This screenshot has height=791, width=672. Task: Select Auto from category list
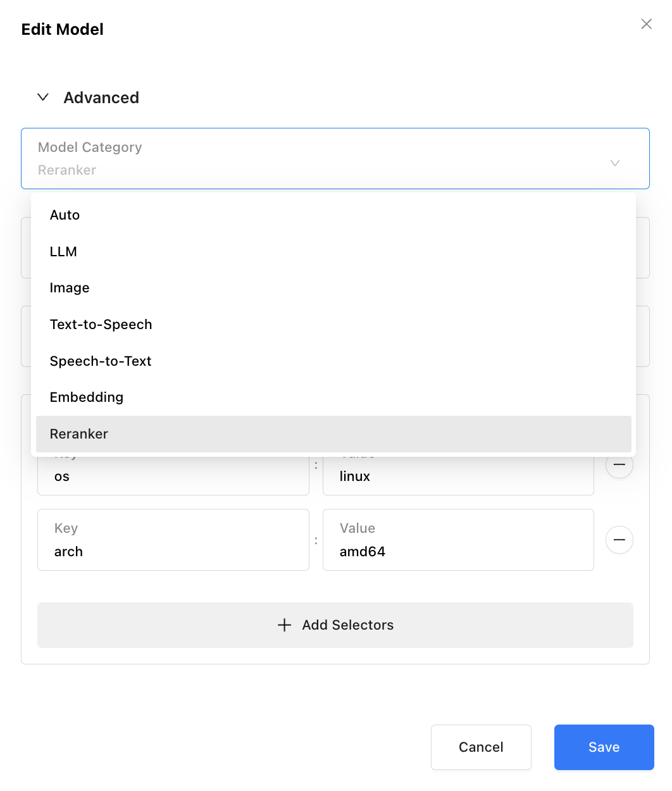pos(65,215)
